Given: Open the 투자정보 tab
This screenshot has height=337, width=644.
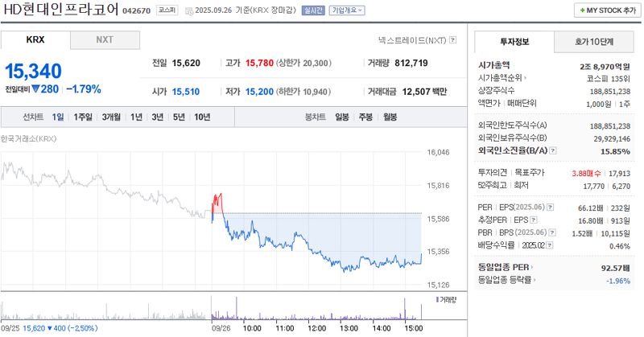Looking at the screenshot, I should pos(514,42).
